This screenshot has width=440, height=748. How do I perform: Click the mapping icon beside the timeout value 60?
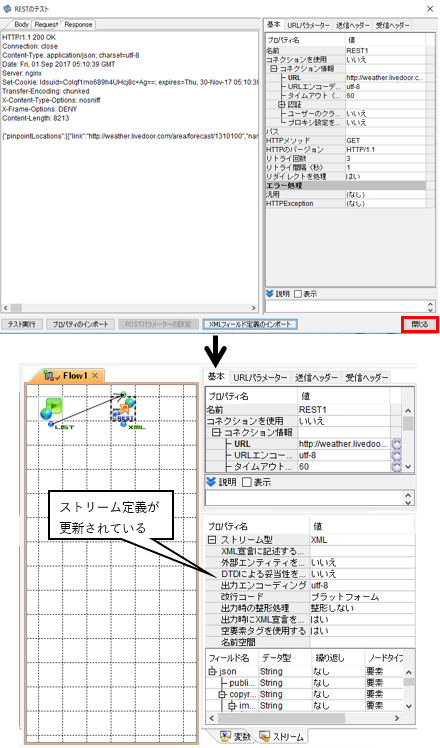(x=396, y=467)
